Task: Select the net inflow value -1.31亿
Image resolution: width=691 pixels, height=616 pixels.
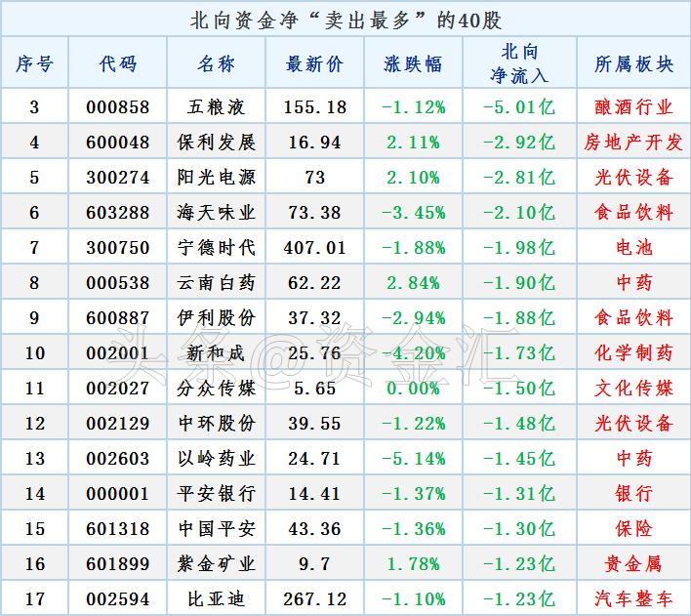Action: (x=519, y=493)
